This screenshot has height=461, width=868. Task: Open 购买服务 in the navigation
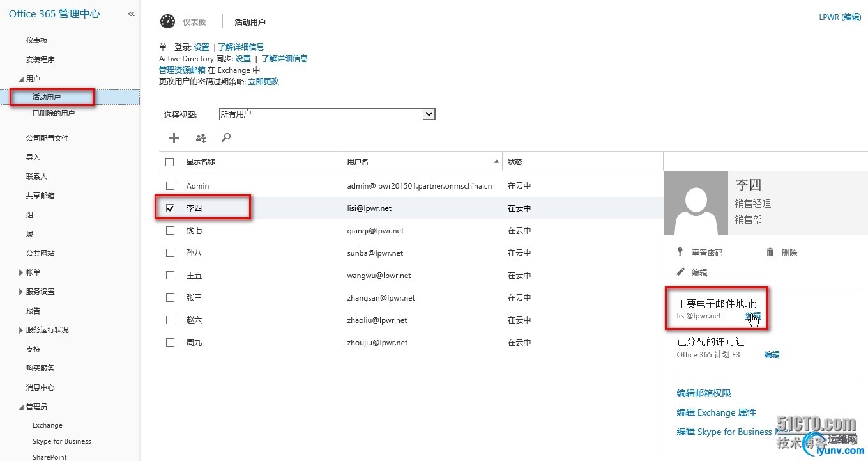tap(40, 368)
